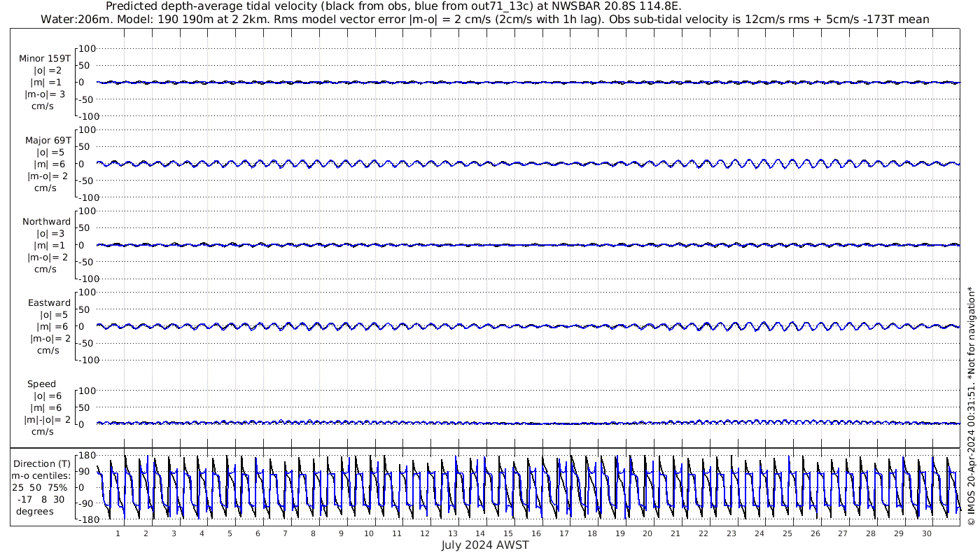The image size is (980, 560).
Task: Click day 28 tick label on time axis
Action: 870,533
